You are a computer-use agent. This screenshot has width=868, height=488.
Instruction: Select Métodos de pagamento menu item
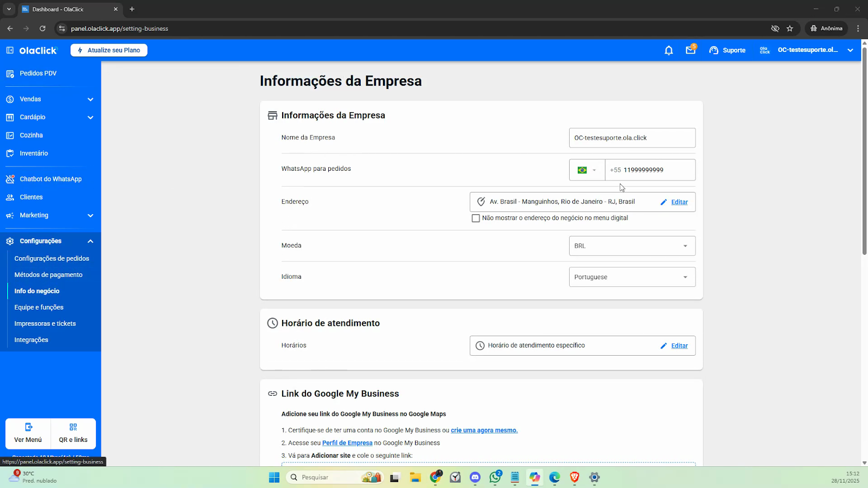tap(48, 275)
